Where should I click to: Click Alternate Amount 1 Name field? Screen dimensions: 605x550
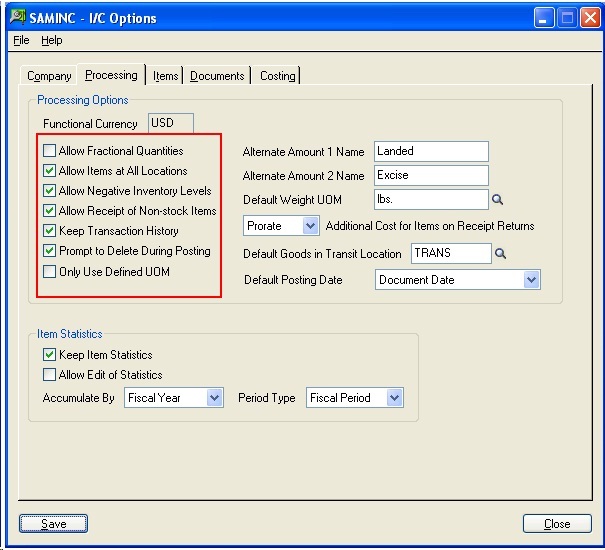tap(431, 151)
